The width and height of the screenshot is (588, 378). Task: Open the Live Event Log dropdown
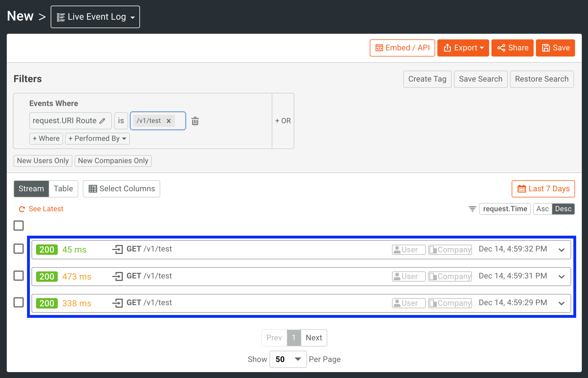click(95, 17)
